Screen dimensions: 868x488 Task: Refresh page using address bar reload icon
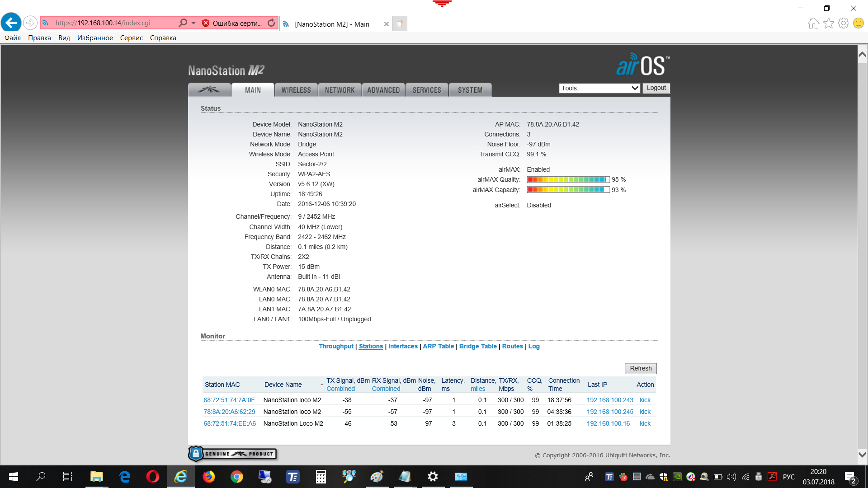(271, 23)
